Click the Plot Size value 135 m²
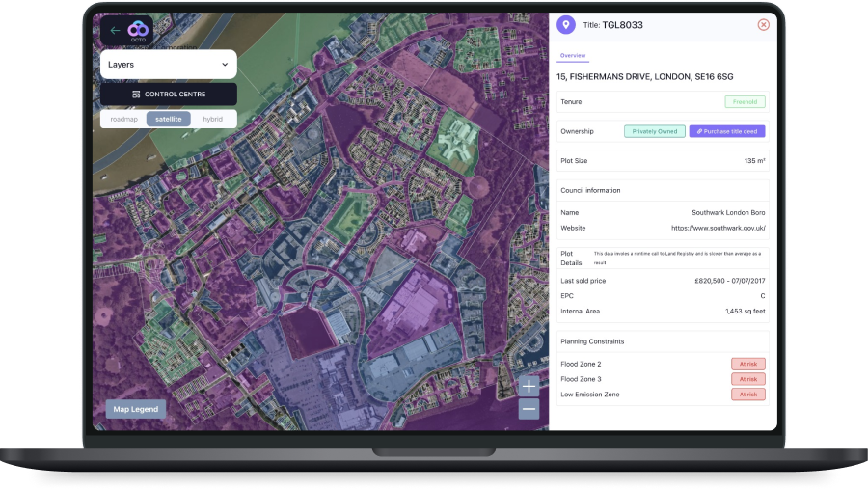 click(754, 160)
